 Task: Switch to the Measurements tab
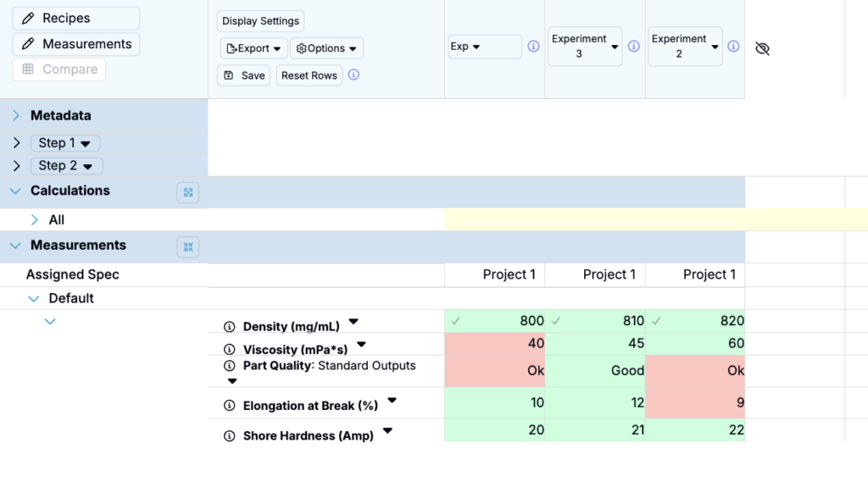pyautogui.click(x=75, y=44)
